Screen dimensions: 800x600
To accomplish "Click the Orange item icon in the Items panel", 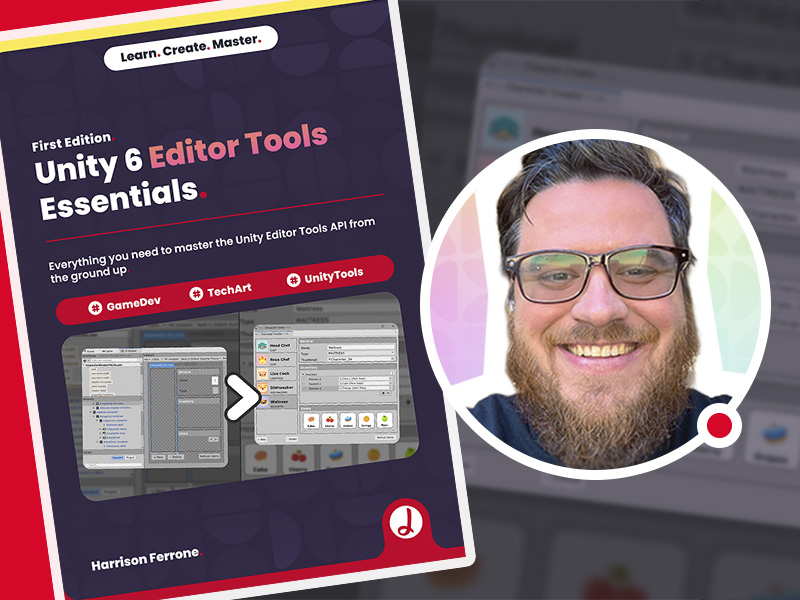I will coord(366,420).
